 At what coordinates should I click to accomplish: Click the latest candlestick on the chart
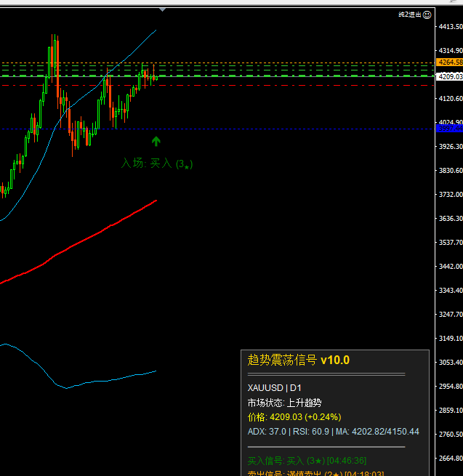click(156, 77)
